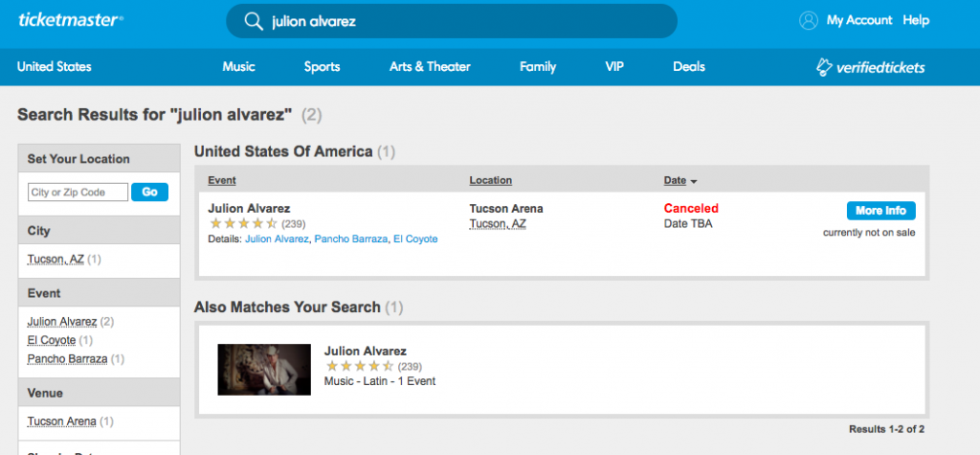Sort results by Date column arrow
Image resolution: width=980 pixels, height=455 pixels.
(694, 181)
